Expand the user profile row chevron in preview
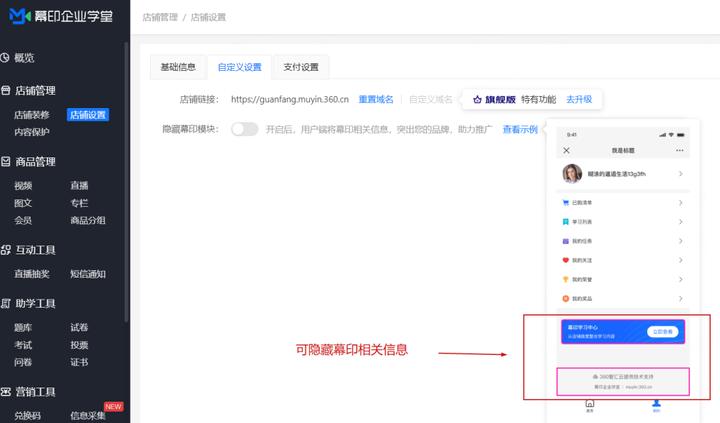This screenshot has height=423, width=720. tap(681, 174)
